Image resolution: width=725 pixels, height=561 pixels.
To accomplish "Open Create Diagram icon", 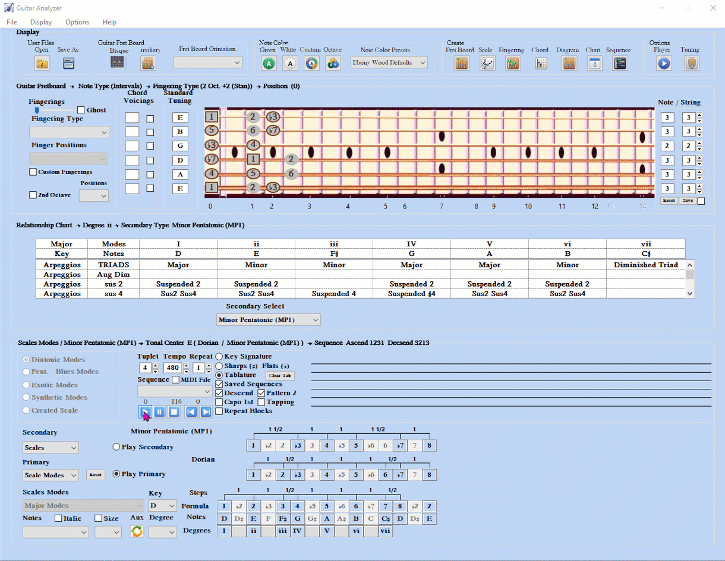I will 569,63.
